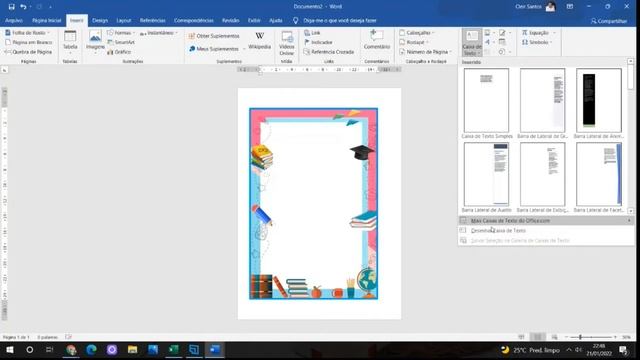Open the Tabela (table) tool
Viewport: 640px width, 360px height.
coord(70,42)
